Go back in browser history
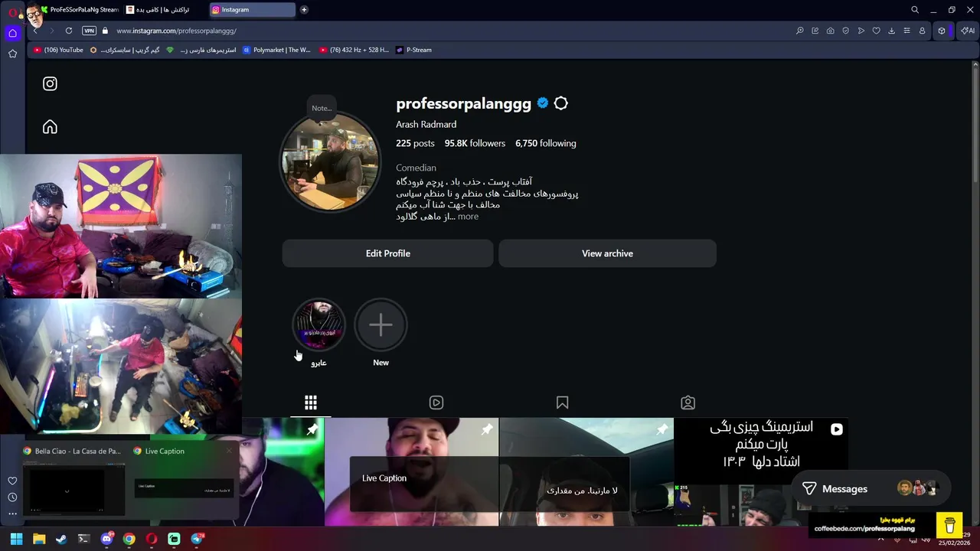The image size is (980, 551). point(35,31)
